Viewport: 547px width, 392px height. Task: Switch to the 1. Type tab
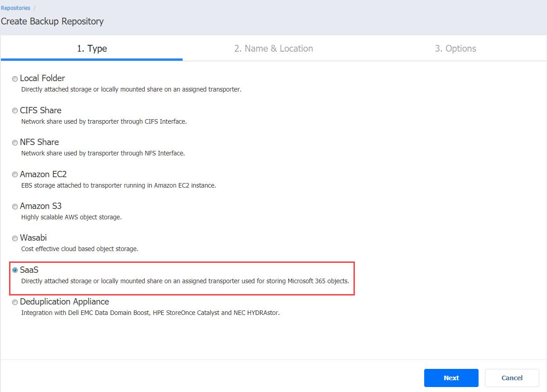(x=92, y=48)
